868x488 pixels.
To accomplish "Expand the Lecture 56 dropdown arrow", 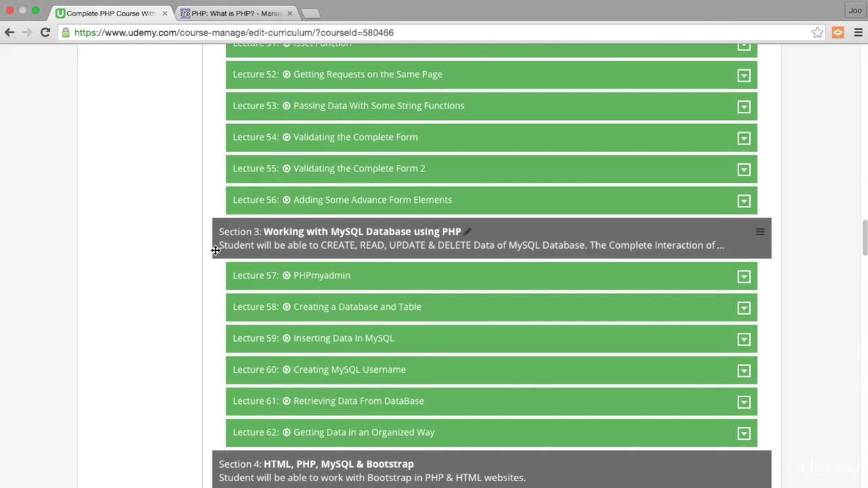I will pyautogui.click(x=744, y=201).
